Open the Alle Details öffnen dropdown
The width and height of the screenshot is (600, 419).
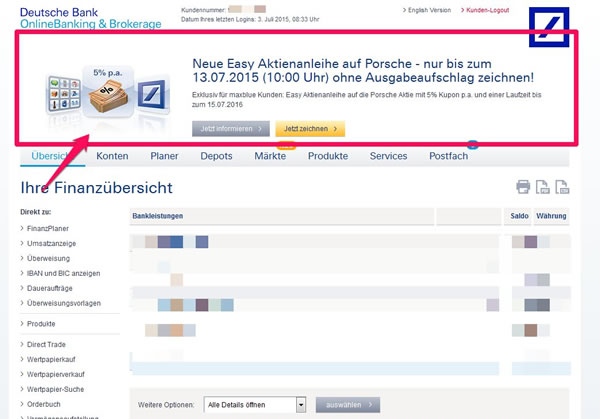(255, 404)
